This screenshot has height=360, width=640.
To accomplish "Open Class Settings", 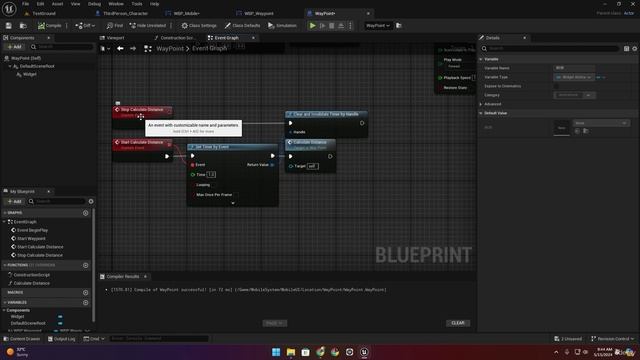I will click(x=199, y=26).
